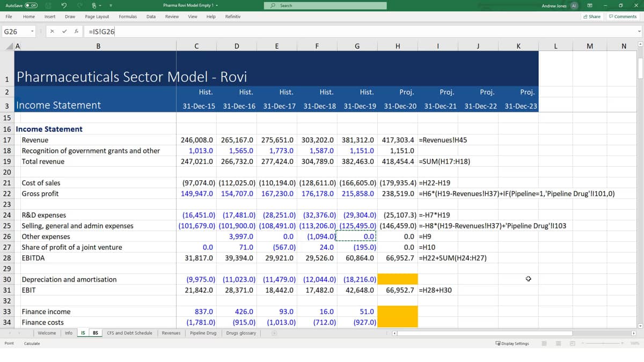This screenshot has width=644, height=362.
Task: Select the Total revenue 382,463.0 cell
Action: pyautogui.click(x=357, y=161)
